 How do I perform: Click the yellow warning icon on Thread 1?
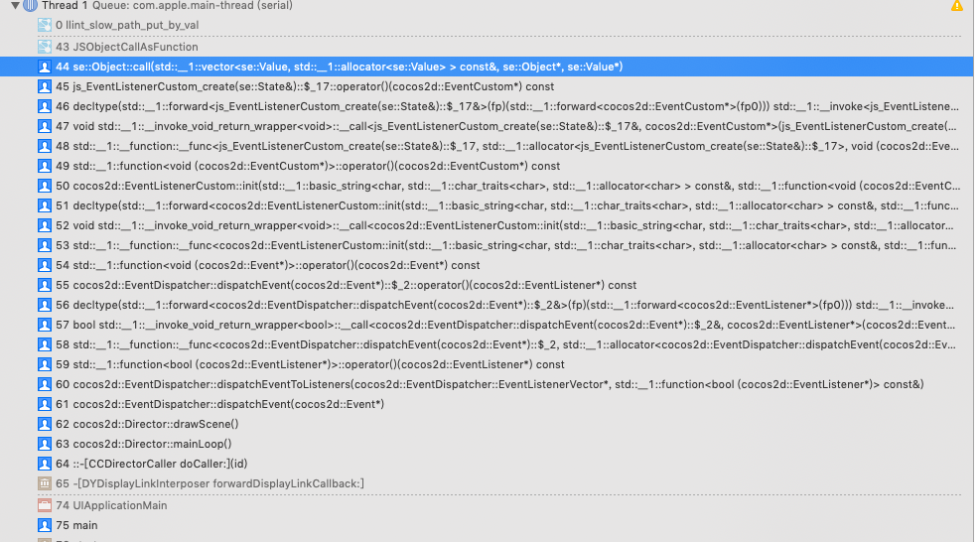pyautogui.click(x=957, y=6)
